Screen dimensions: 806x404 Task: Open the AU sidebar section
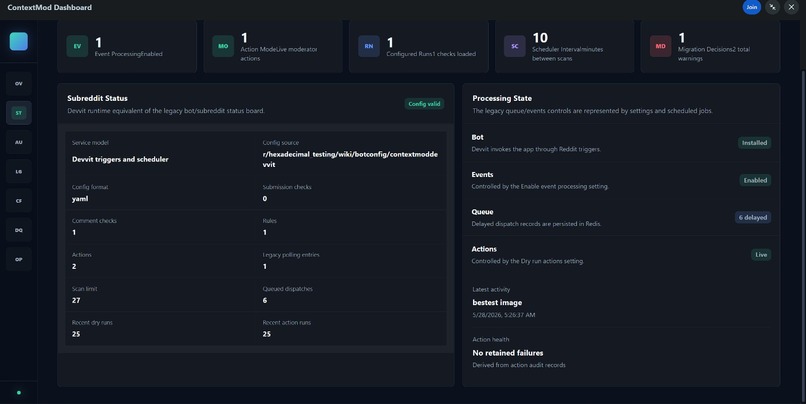pyautogui.click(x=19, y=142)
